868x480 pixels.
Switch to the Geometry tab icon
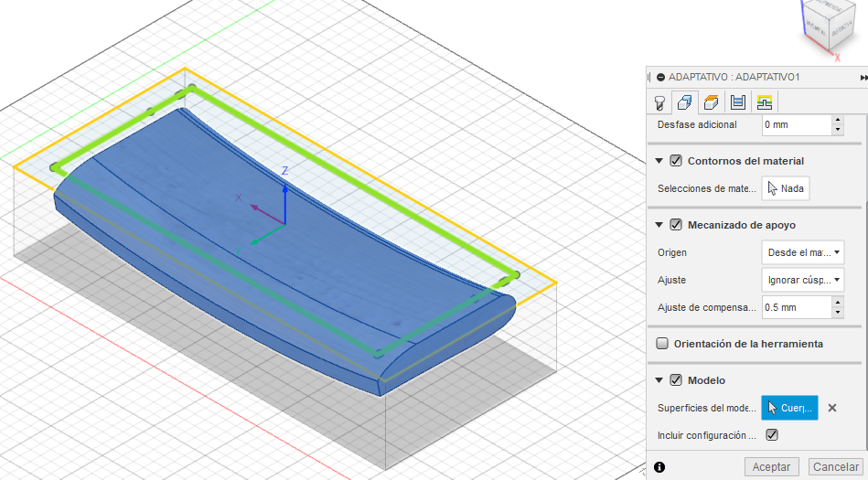tap(684, 102)
